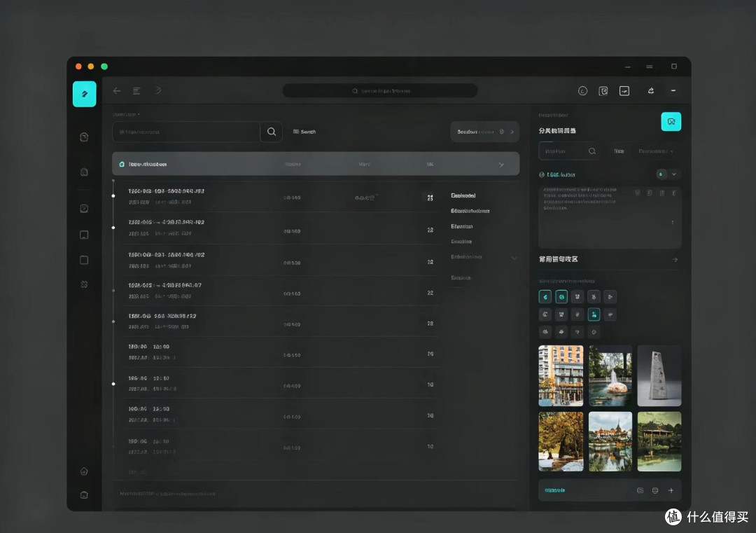Screen dimensions: 756x533
Task: Open the bottom-most icon in left sidebar
Action: click(84, 494)
